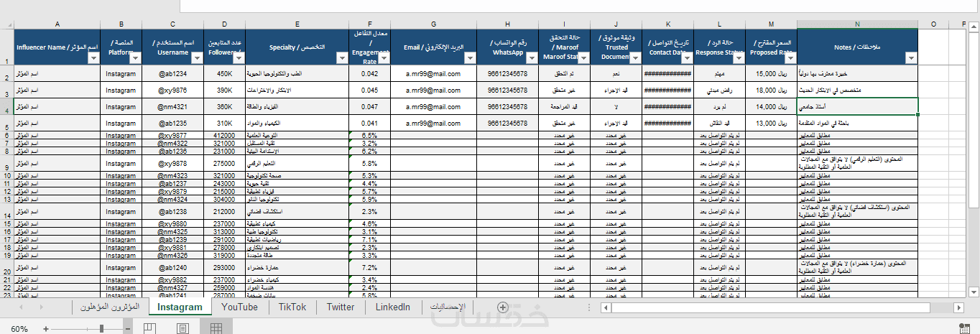
Task: Switch to the Twitter sheet tab
Action: (x=341, y=307)
